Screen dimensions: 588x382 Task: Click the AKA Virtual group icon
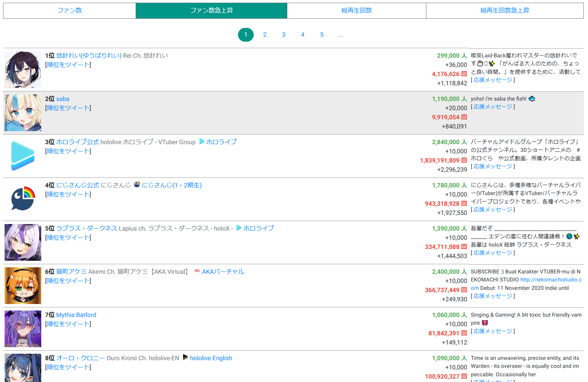[197, 271]
